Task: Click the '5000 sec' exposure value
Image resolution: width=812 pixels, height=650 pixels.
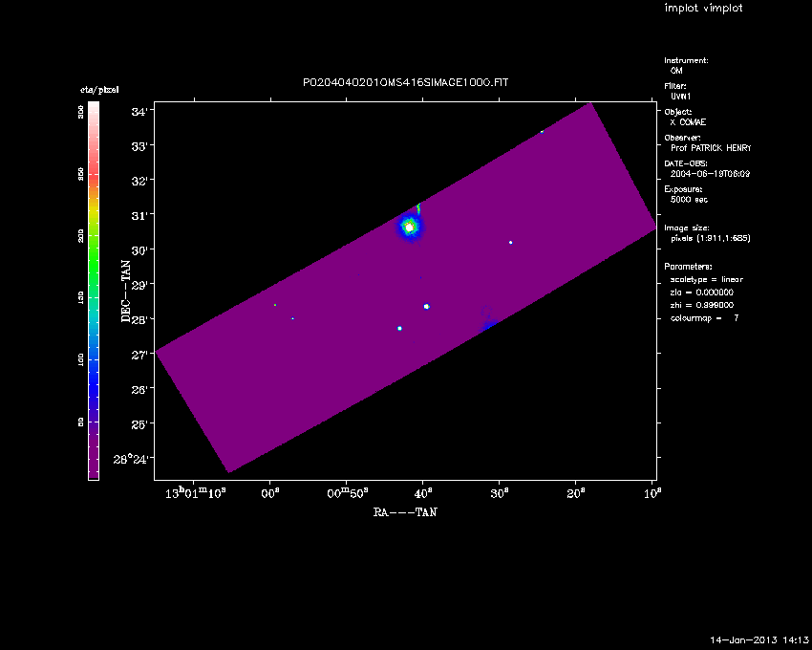Action: pyautogui.click(x=689, y=200)
